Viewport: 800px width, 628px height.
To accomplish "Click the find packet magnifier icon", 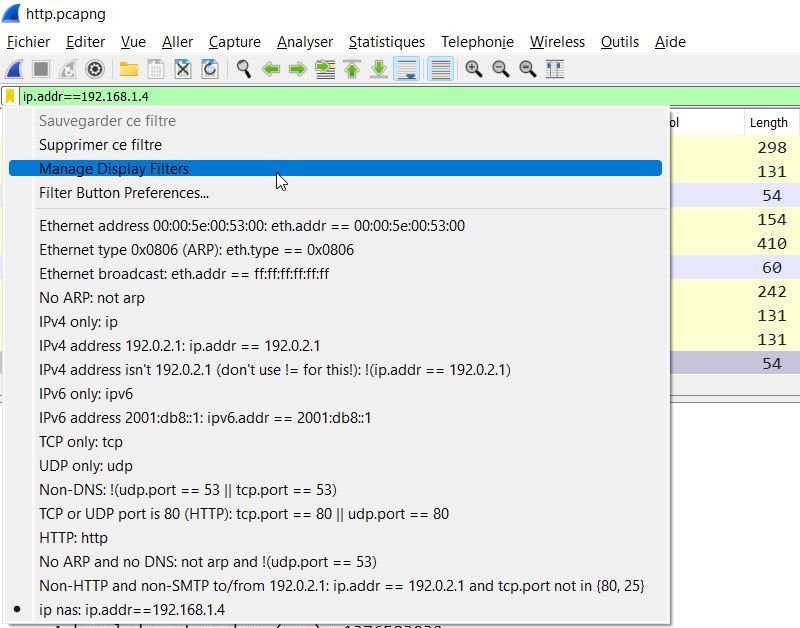I will 243,69.
